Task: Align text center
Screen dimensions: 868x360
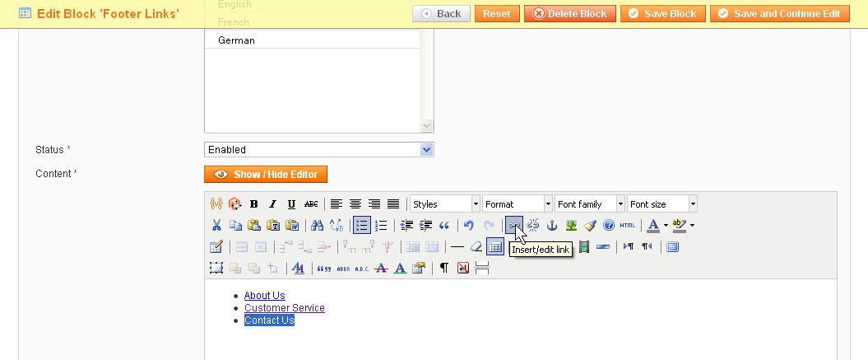Action: click(355, 203)
